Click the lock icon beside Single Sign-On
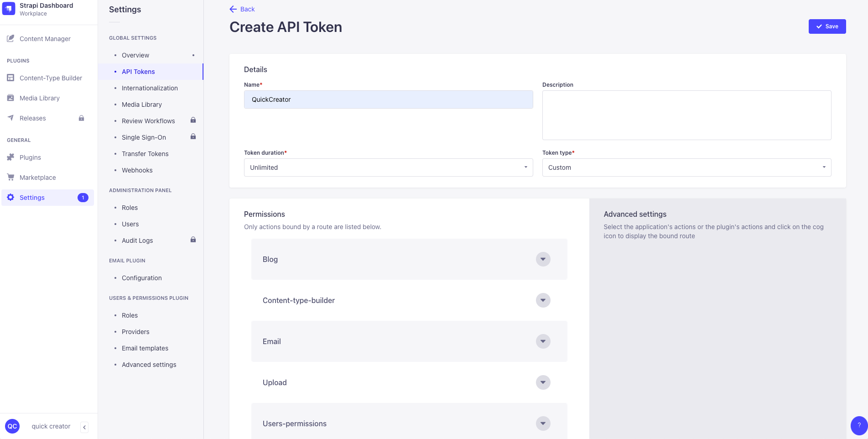The image size is (868, 439). click(x=193, y=136)
